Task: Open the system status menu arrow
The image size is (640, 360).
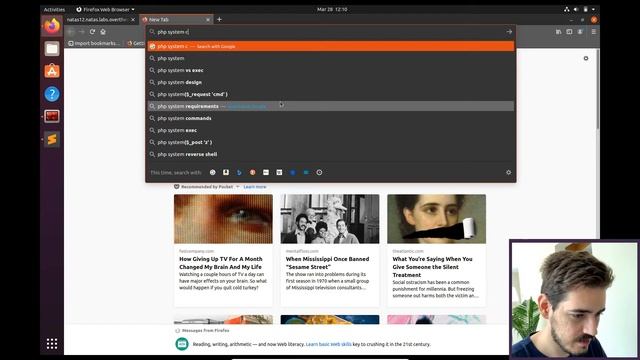Action: [593, 9]
